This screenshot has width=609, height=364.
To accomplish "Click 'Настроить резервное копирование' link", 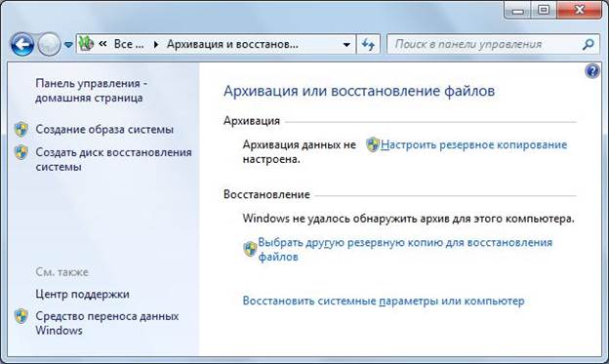I will (474, 144).
